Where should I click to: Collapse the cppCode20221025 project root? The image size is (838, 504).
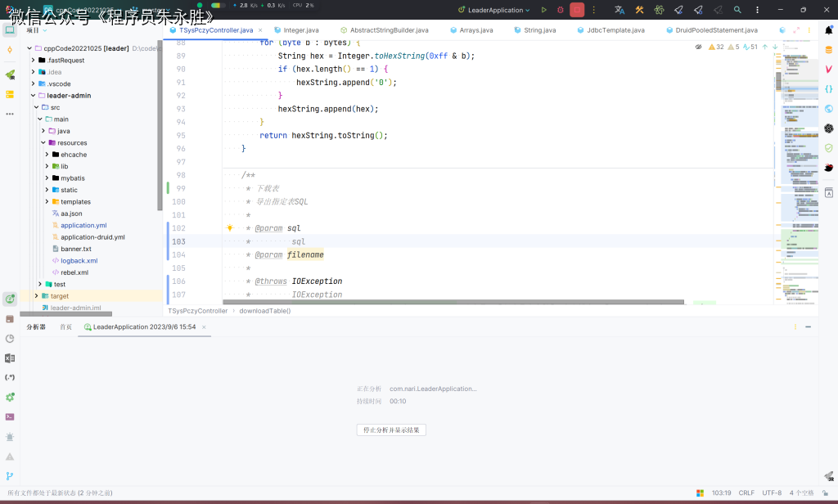click(x=29, y=48)
